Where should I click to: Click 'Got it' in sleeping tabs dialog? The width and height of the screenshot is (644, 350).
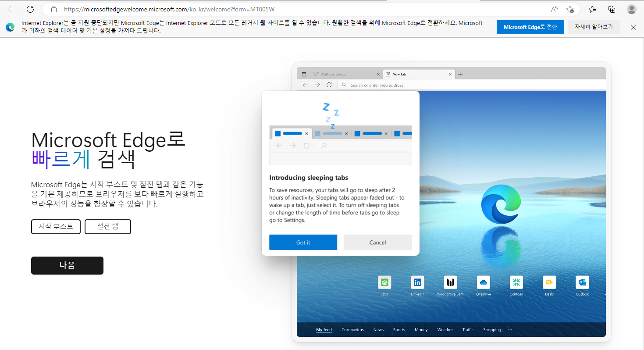303,242
